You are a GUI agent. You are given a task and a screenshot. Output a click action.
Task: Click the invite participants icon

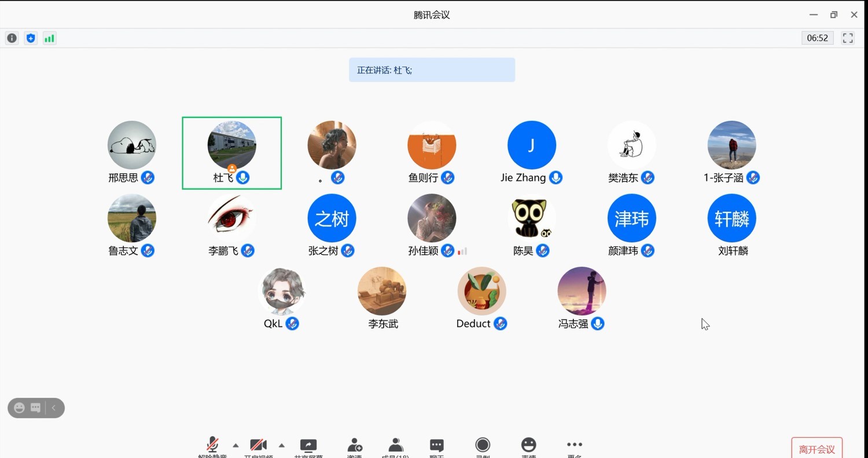(x=355, y=446)
